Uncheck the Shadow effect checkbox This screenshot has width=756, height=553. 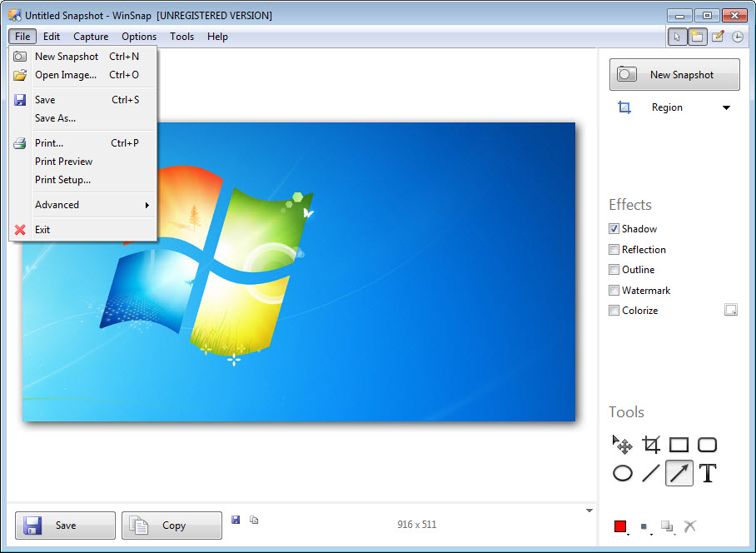click(x=614, y=229)
